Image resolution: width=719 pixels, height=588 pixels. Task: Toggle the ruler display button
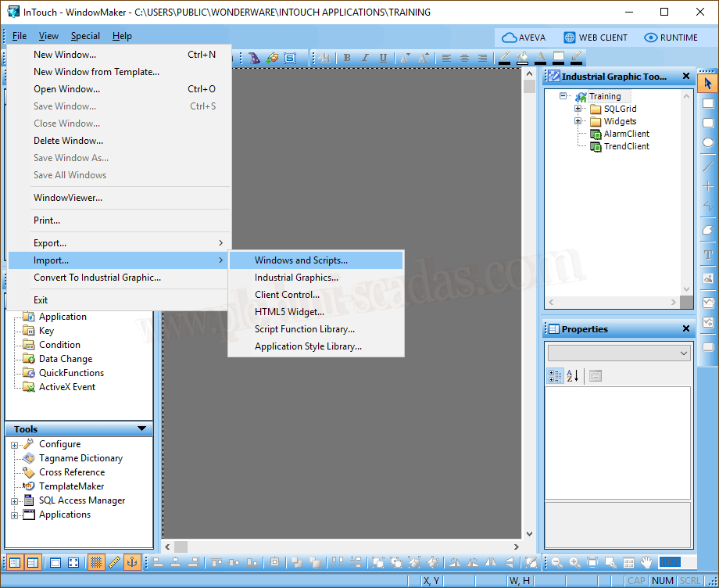click(114, 562)
